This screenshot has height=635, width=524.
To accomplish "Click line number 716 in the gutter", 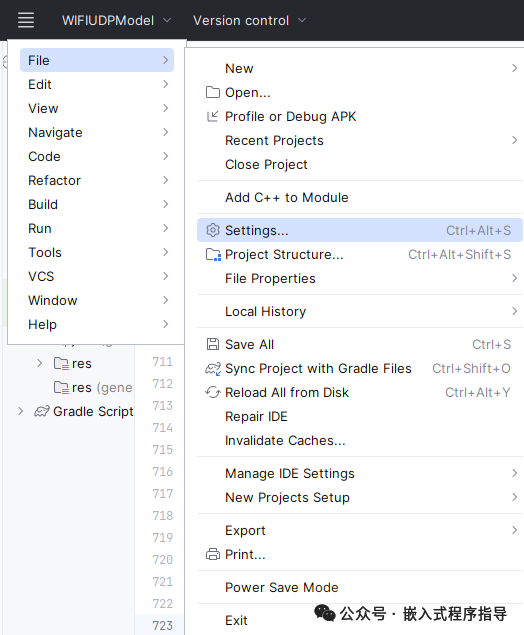I will [x=162, y=471].
